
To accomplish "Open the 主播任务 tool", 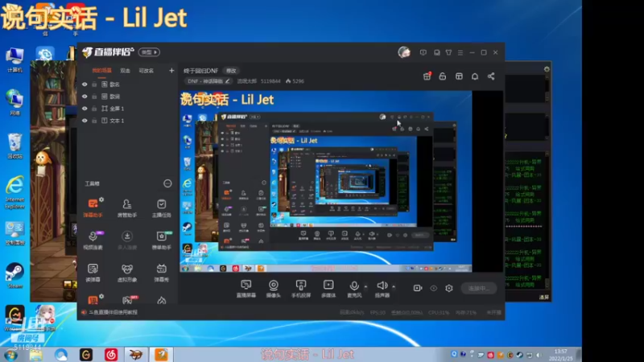I will pyautogui.click(x=162, y=208).
